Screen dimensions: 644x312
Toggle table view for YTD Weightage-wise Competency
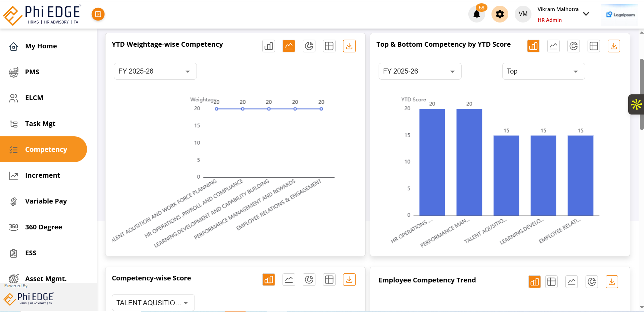329,46
